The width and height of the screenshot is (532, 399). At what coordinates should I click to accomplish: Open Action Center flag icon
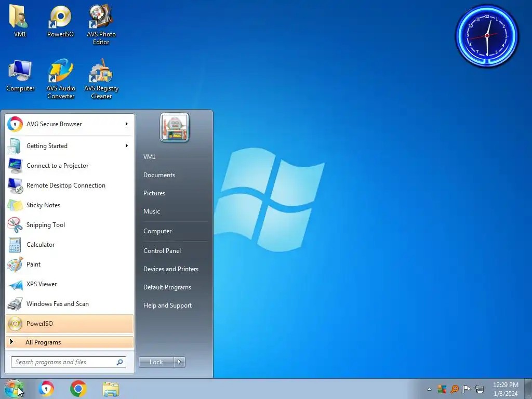point(467,389)
